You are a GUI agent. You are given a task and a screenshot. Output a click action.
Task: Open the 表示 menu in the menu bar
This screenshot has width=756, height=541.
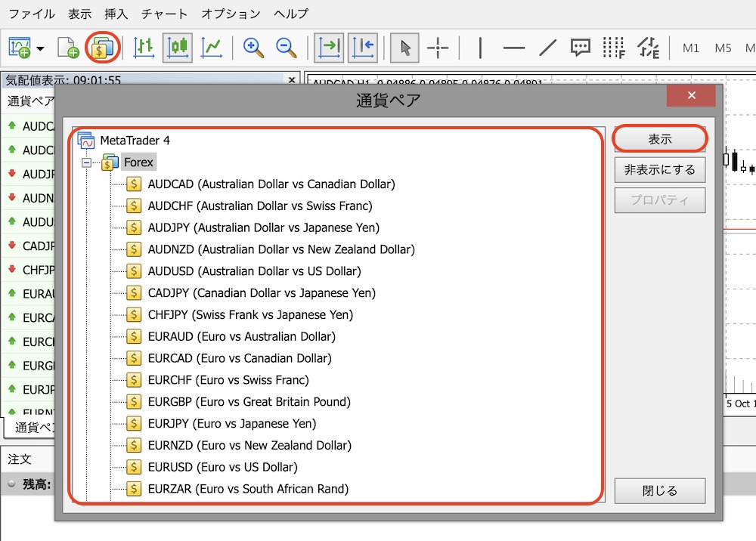pyautogui.click(x=79, y=14)
